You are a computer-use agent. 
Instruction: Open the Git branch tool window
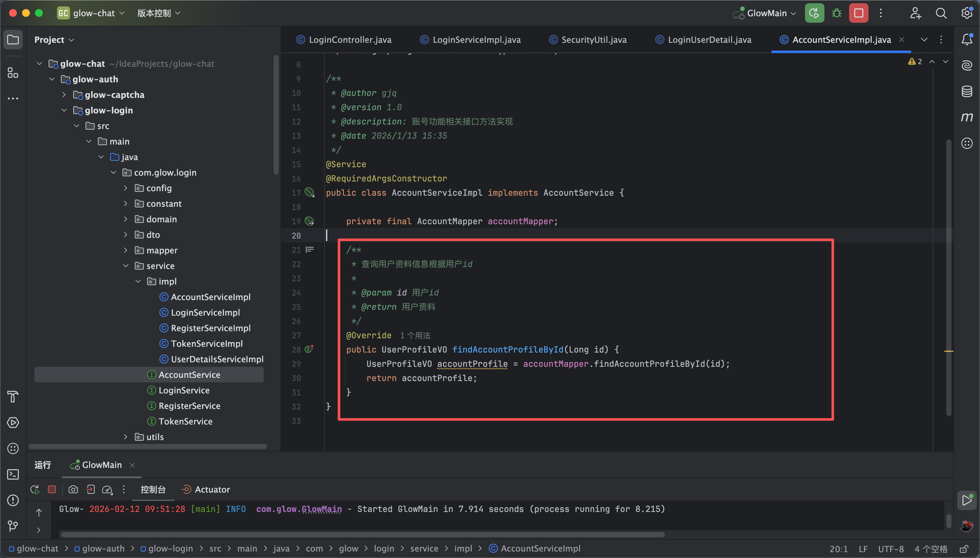point(13,526)
